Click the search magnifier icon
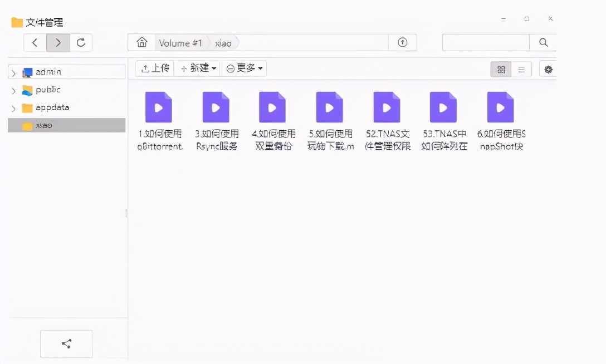This screenshot has width=606, height=364. (543, 42)
